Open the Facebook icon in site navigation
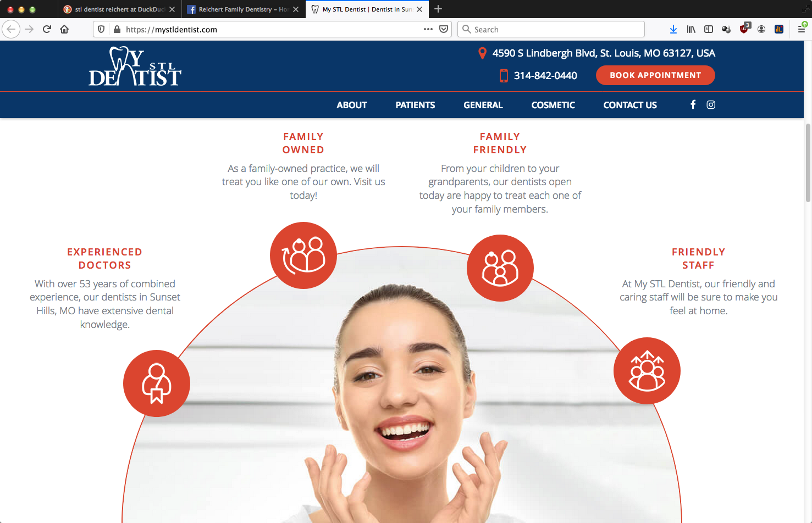Screen dimensions: 812x523 [x=693, y=104]
